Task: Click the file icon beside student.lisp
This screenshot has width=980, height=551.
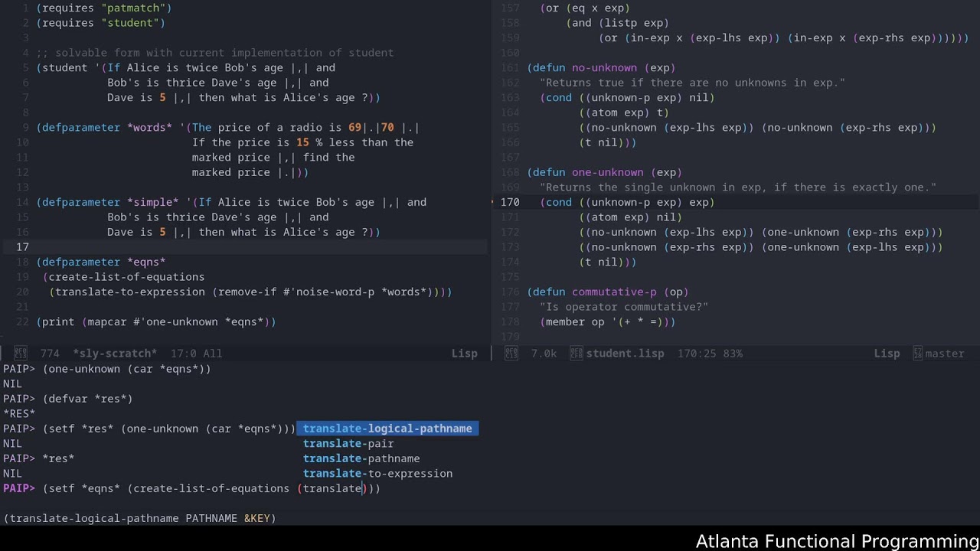Action: pos(576,354)
